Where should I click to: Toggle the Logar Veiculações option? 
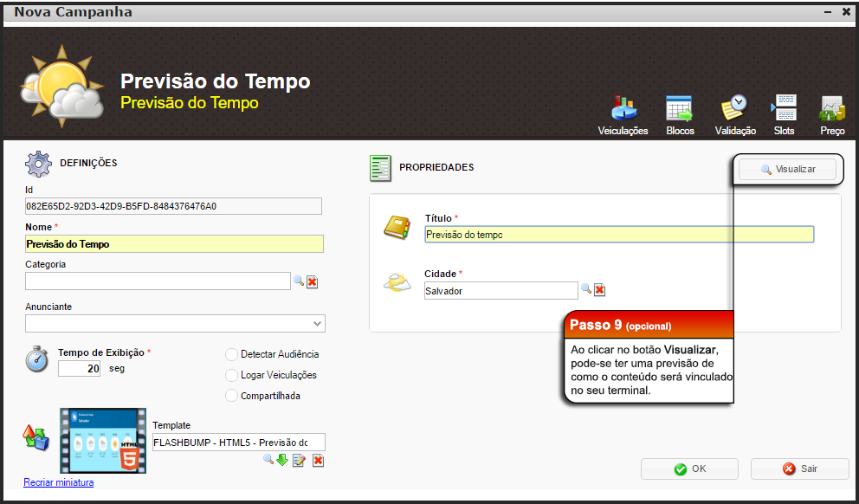[x=231, y=375]
